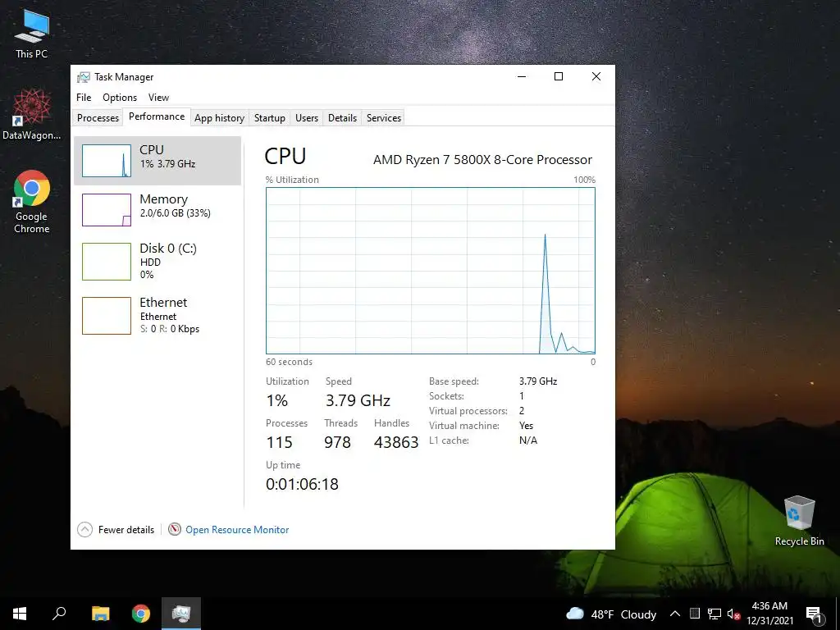
Task: Click the 48°F Cloudy weather text
Action: 623,614
